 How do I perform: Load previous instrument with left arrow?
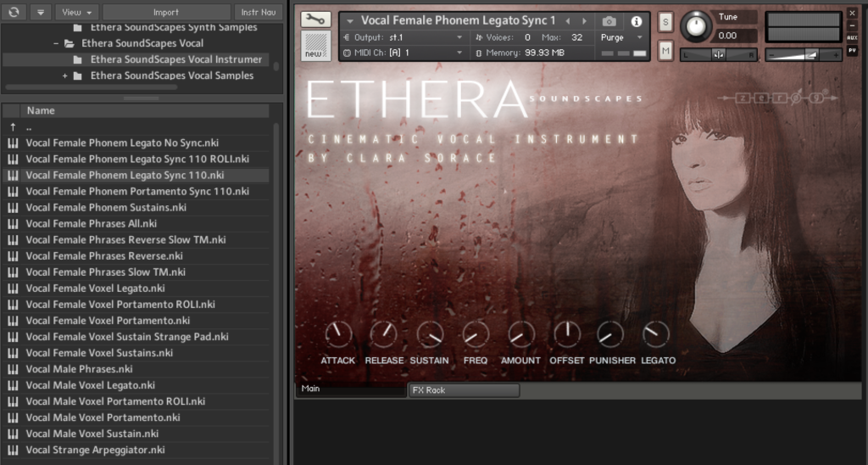point(567,21)
